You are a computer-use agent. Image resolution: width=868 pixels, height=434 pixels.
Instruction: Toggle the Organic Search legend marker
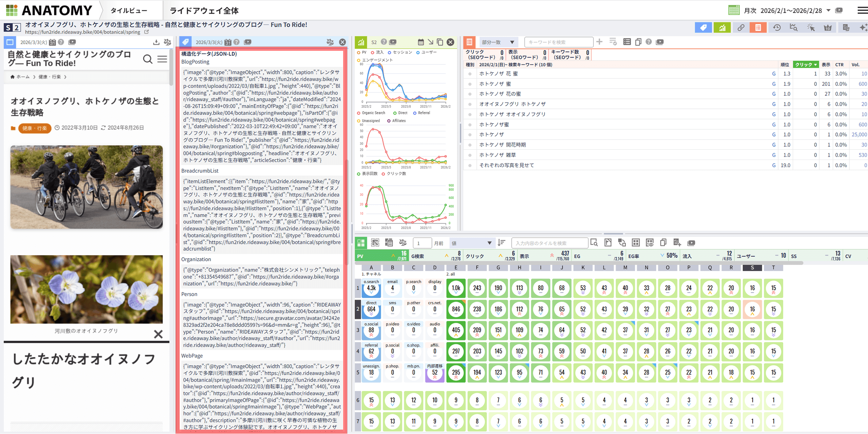point(359,113)
